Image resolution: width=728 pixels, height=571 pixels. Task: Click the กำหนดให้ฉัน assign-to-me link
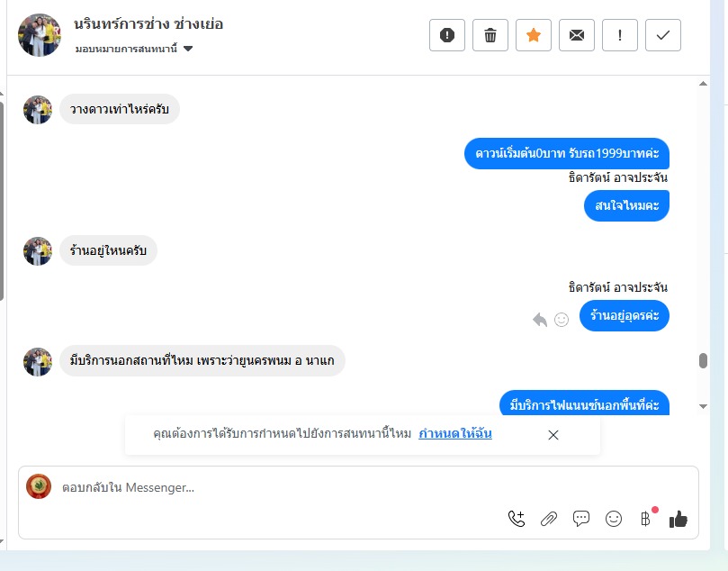[x=455, y=433]
